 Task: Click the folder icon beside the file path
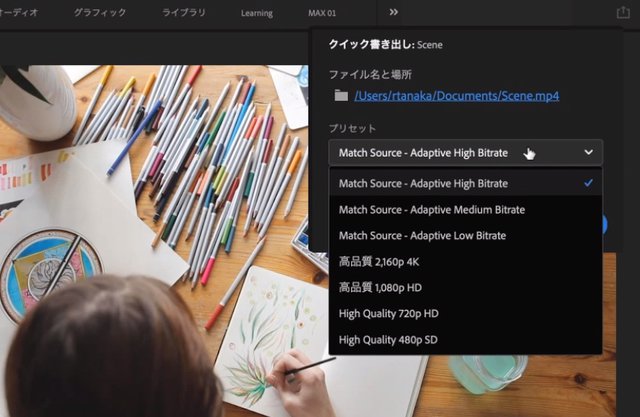click(x=341, y=96)
